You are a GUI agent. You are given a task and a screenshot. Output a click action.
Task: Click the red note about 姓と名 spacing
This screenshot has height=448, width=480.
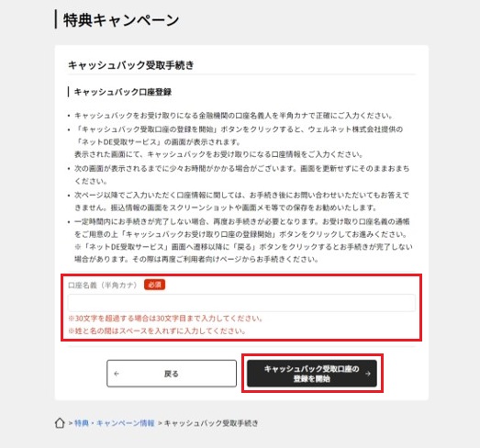click(157, 331)
